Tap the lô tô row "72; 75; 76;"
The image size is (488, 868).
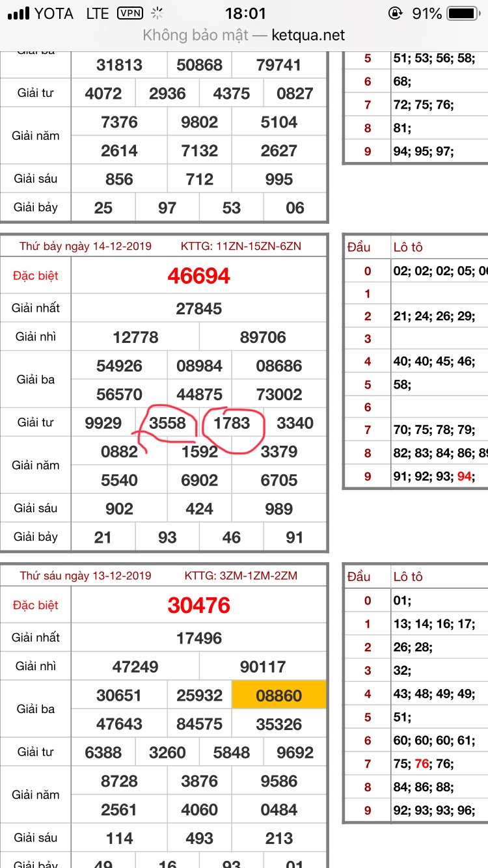point(424,104)
